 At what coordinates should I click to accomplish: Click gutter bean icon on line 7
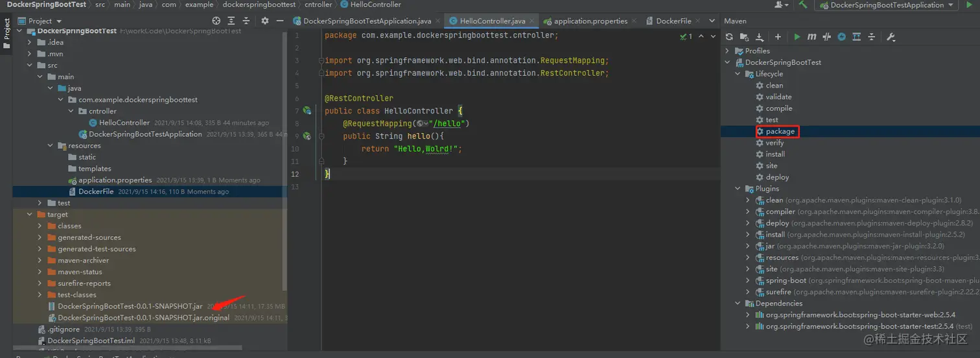pos(307,111)
